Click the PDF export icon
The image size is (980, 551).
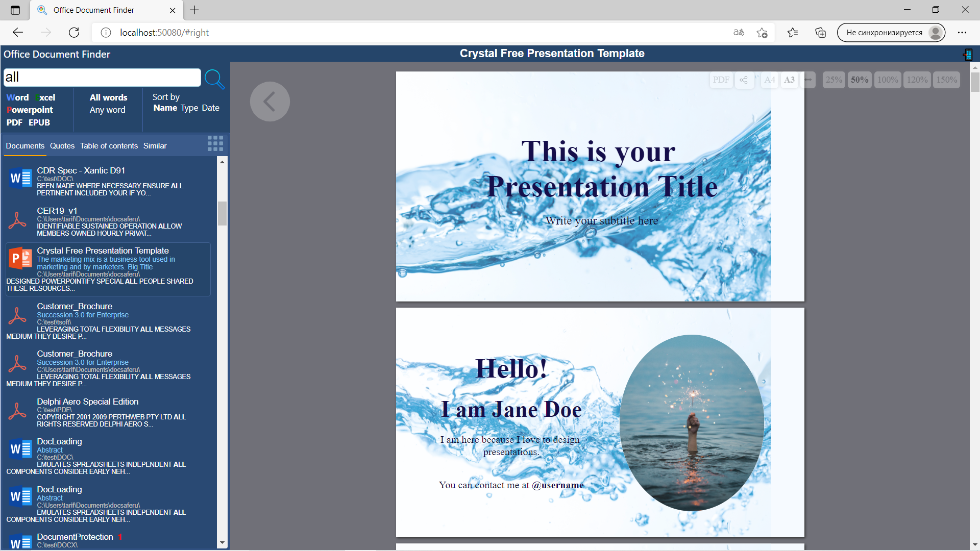pyautogui.click(x=721, y=80)
